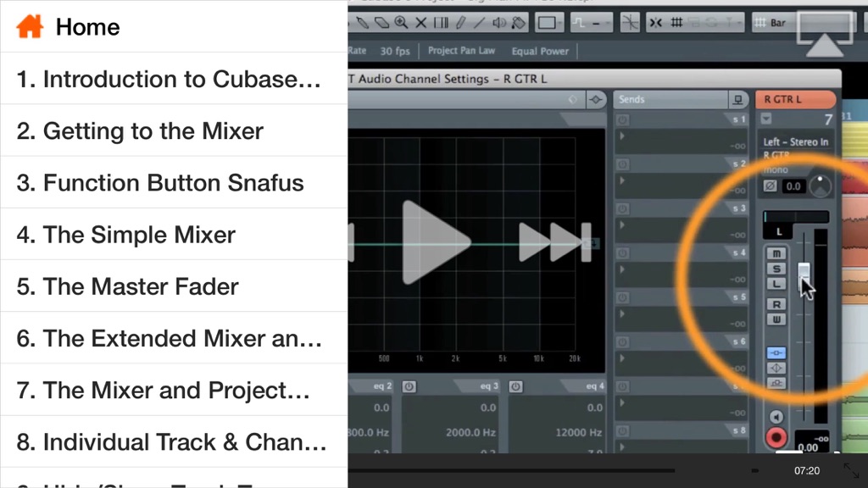Expand send slot s 1 arrow
The height and width of the screenshot is (488, 868).
[622, 136]
